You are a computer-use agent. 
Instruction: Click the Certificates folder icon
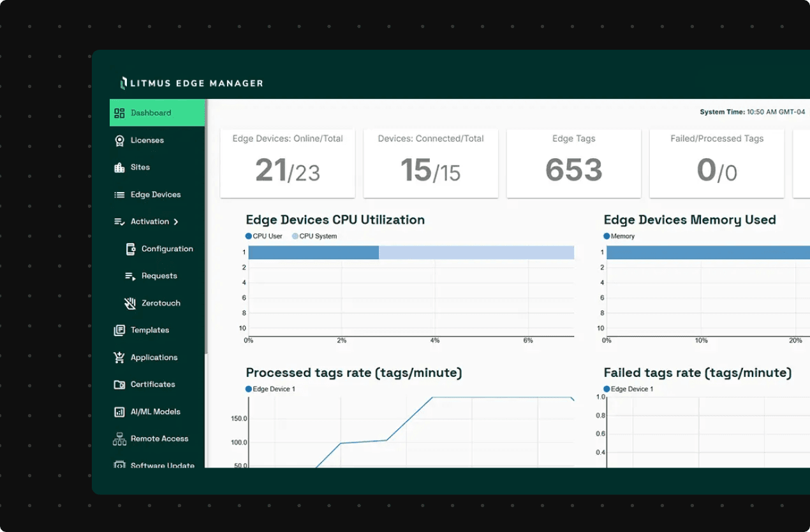(119, 385)
